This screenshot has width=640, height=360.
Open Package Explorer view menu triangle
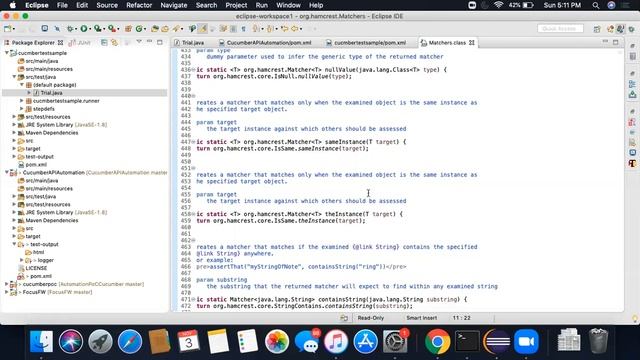click(139, 42)
